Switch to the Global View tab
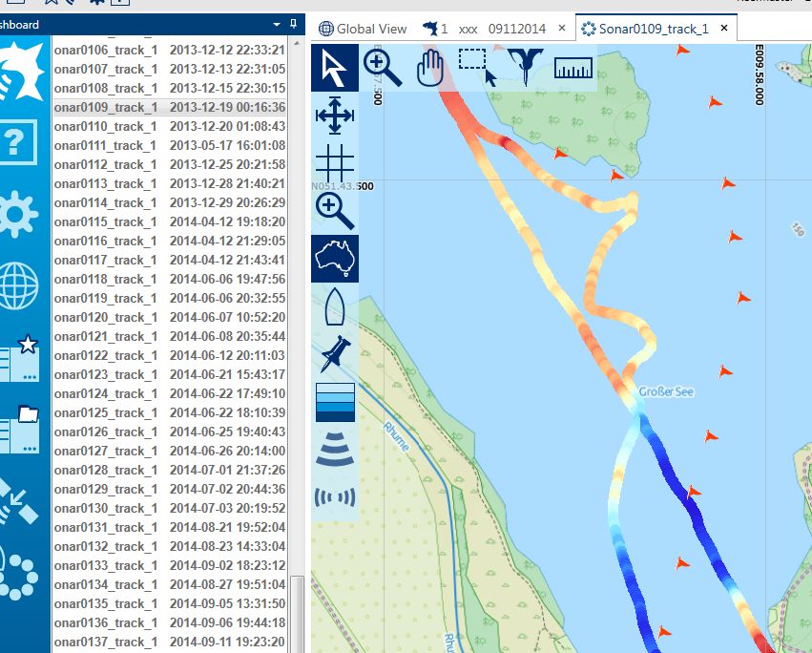812x653 pixels. [363, 29]
